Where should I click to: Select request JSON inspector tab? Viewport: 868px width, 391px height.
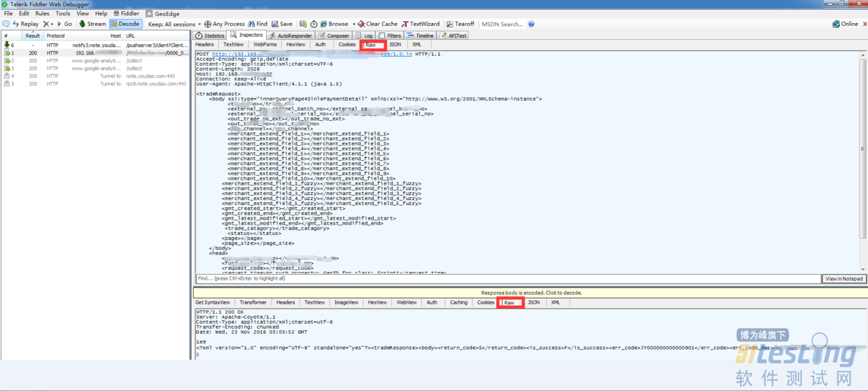coord(395,45)
